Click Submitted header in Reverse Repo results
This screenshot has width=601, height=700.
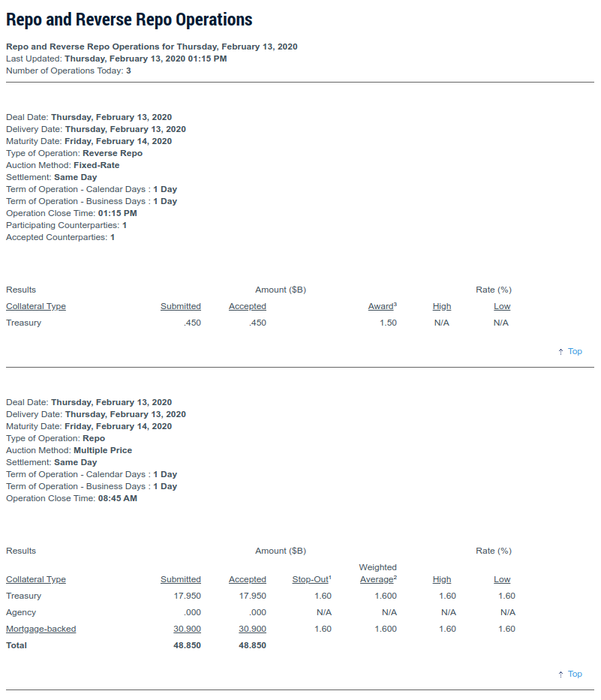(x=181, y=306)
